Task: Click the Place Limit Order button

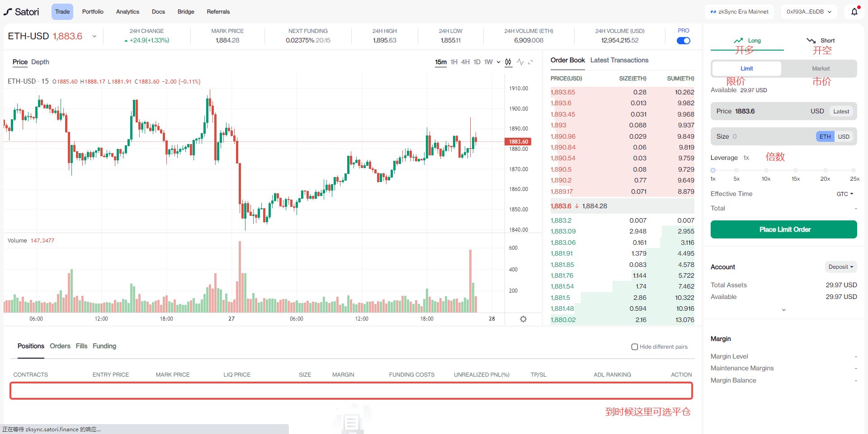Action: [783, 229]
